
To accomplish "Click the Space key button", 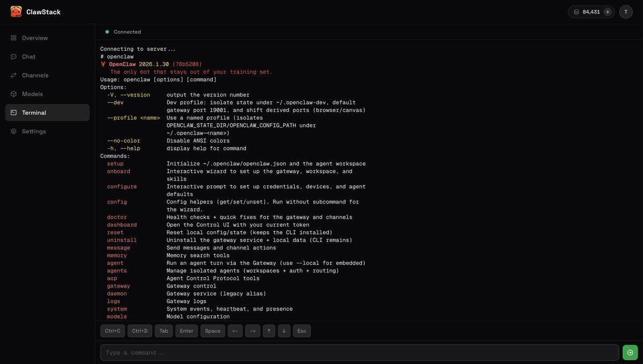I will tap(213, 331).
